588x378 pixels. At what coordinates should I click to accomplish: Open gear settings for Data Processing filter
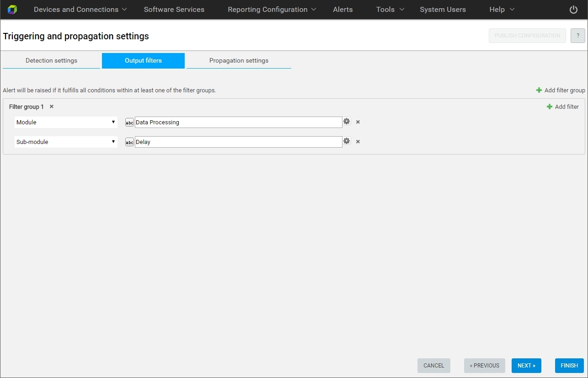tap(347, 122)
